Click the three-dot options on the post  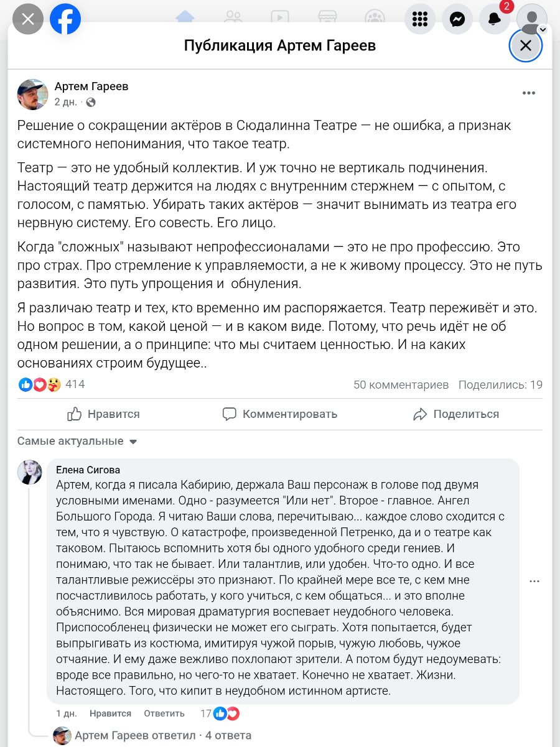click(x=529, y=93)
